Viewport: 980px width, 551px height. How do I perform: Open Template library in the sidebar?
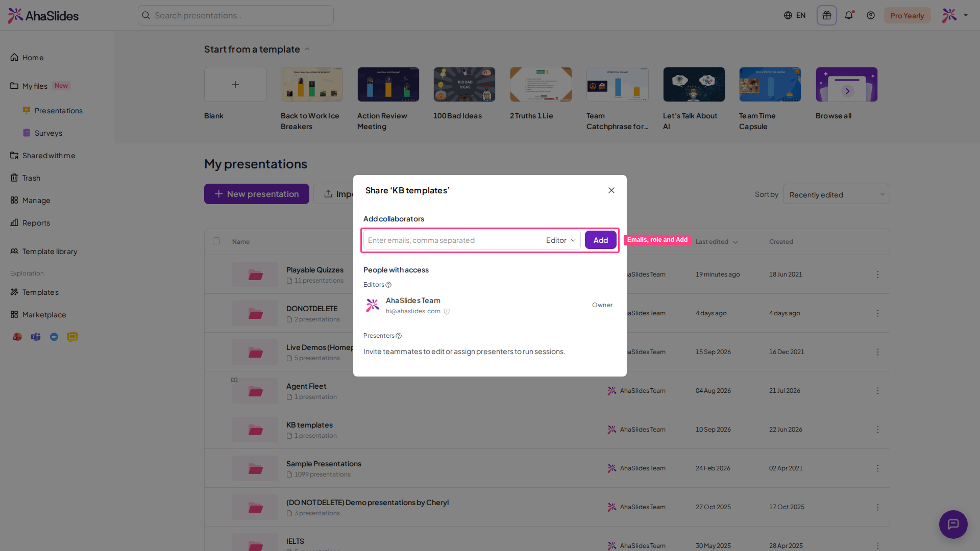(44, 252)
